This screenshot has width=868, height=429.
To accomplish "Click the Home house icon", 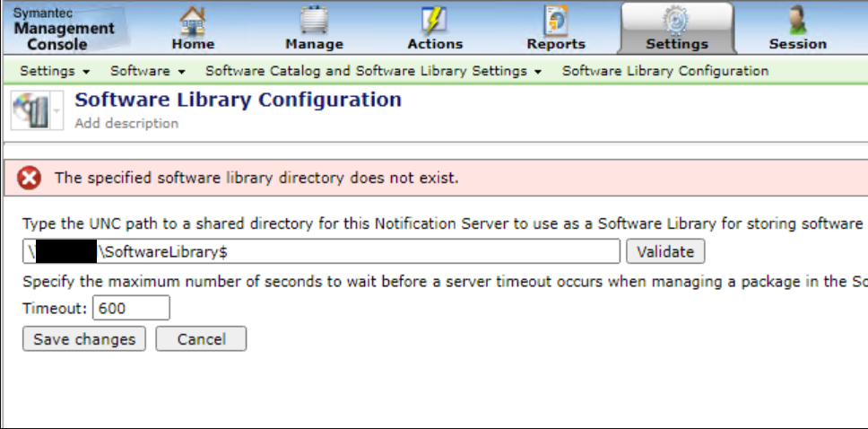I will [193, 20].
